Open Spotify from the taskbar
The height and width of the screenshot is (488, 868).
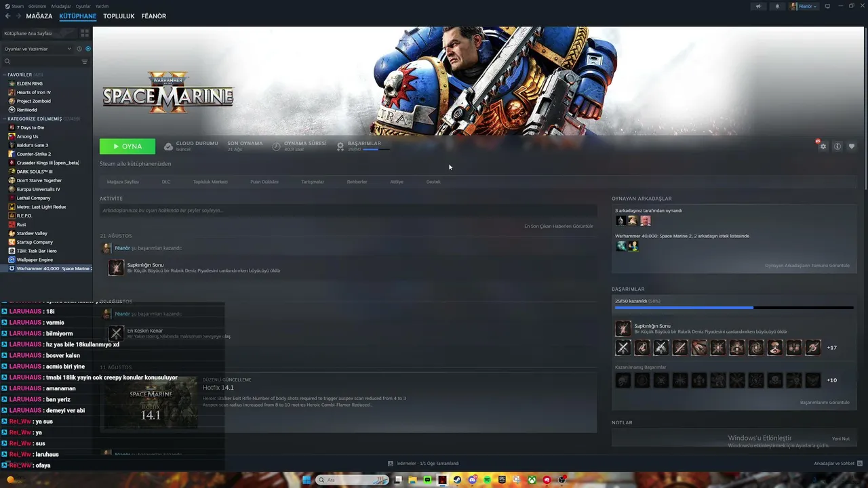[x=488, y=480]
